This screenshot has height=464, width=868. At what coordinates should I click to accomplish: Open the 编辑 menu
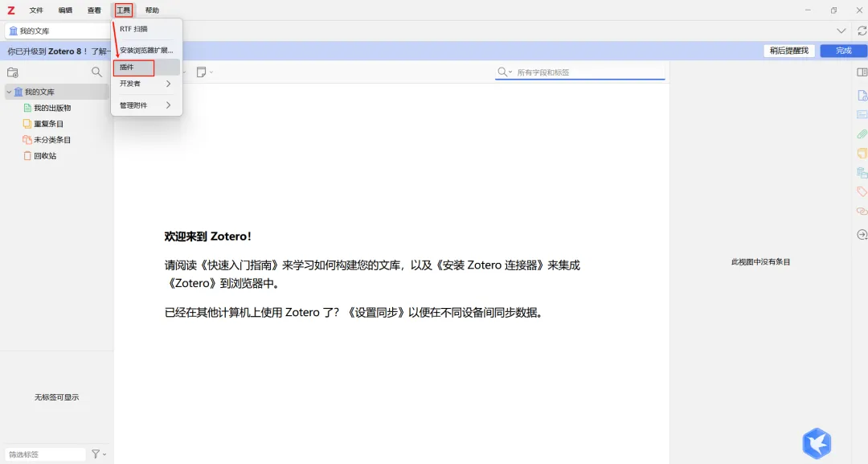click(x=65, y=10)
